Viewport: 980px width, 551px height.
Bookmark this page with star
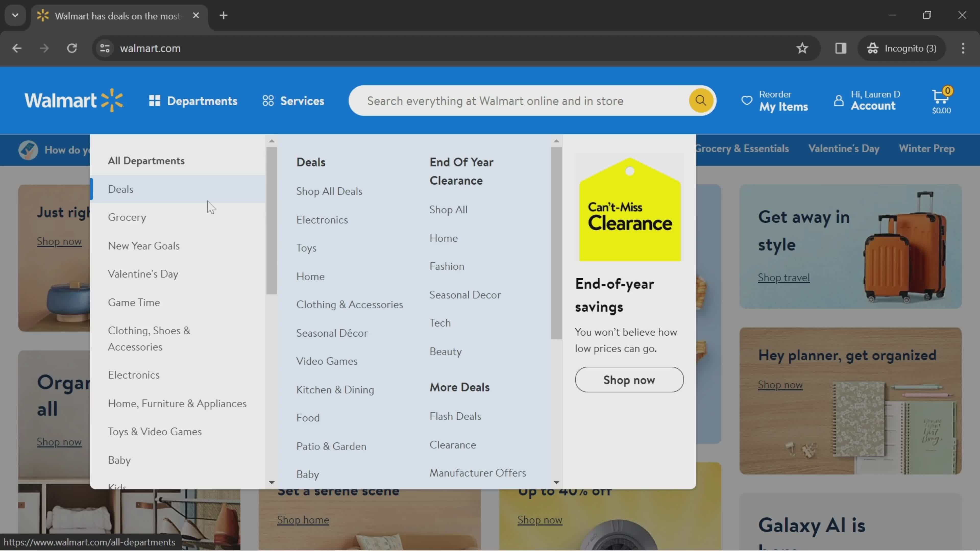coord(802,48)
